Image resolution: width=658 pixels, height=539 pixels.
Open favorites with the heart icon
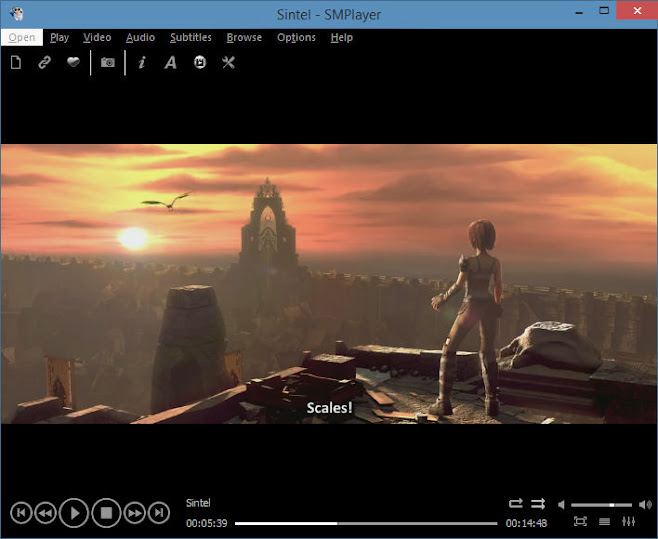click(x=73, y=62)
